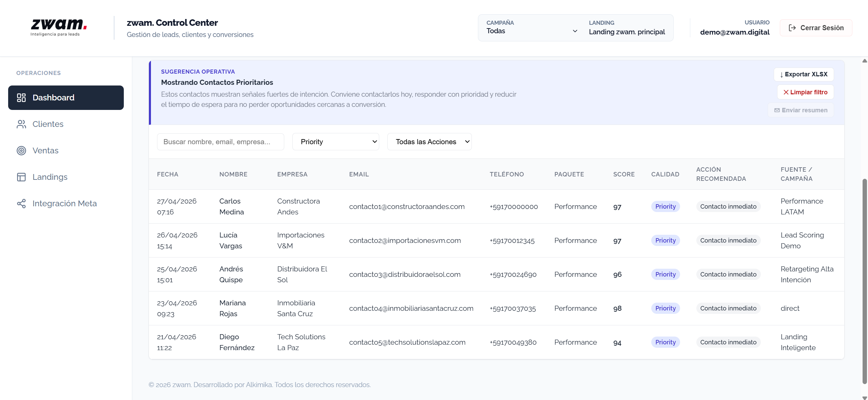The width and height of the screenshot is (868, 400).
Task: Click the Enviar resumen button
Action: coord(801,110)
